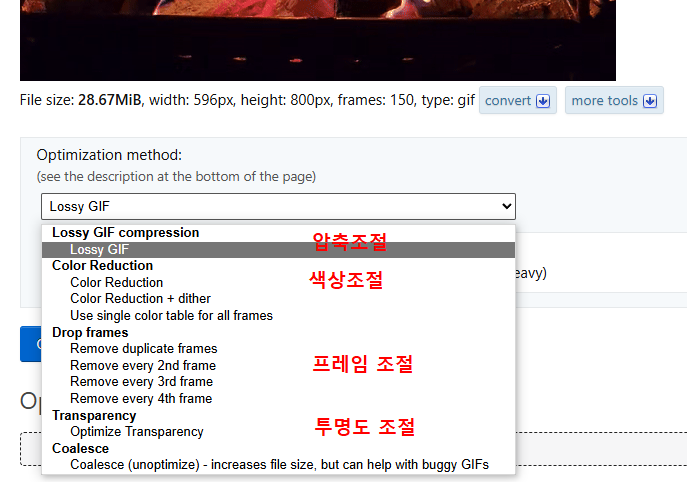This screenshot has height=482, width=687.
Task: Click the GIF preview image
Action: [x=318, y=40]
